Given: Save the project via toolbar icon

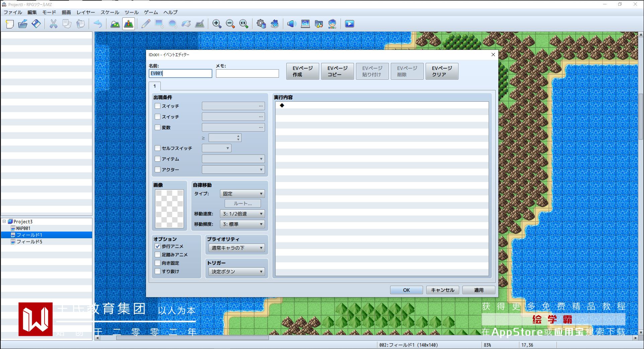Looking at the screenshot, I should pos(36,24).
